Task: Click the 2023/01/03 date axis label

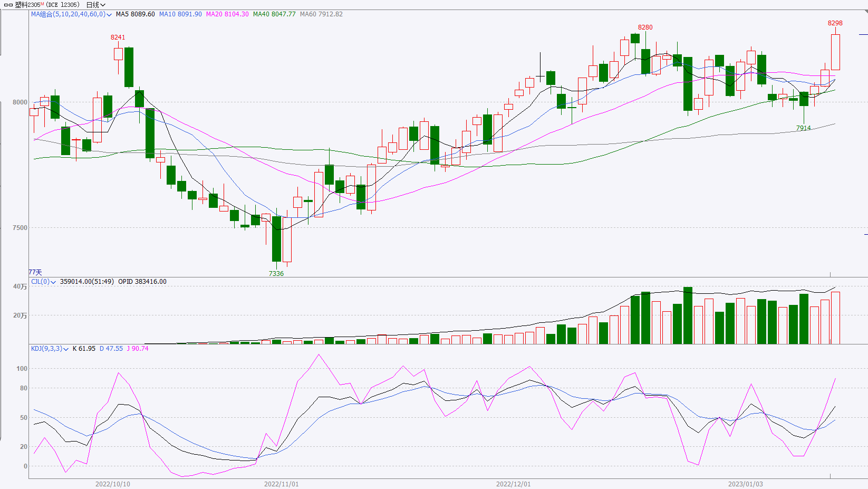Action: [x=745, y=484]
